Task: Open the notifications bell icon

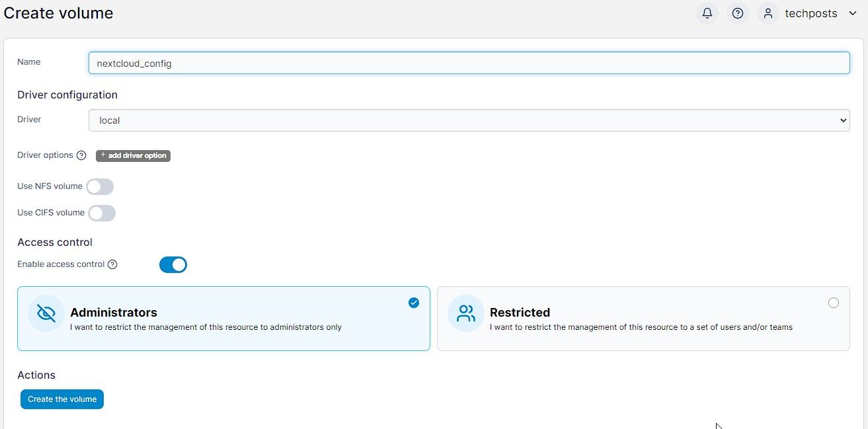Action: [707, 13]
